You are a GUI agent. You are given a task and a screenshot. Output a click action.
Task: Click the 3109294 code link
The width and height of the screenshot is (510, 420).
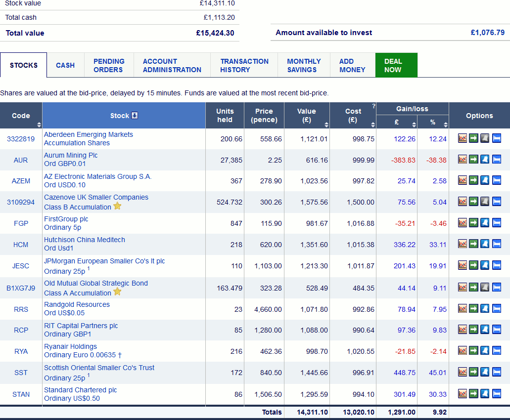[x=21, y=202]
